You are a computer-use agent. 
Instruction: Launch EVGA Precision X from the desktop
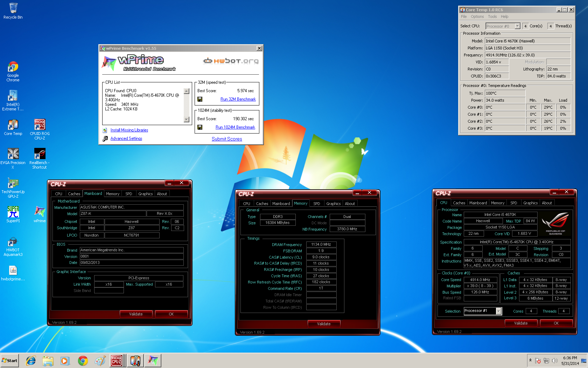[13, 158]
